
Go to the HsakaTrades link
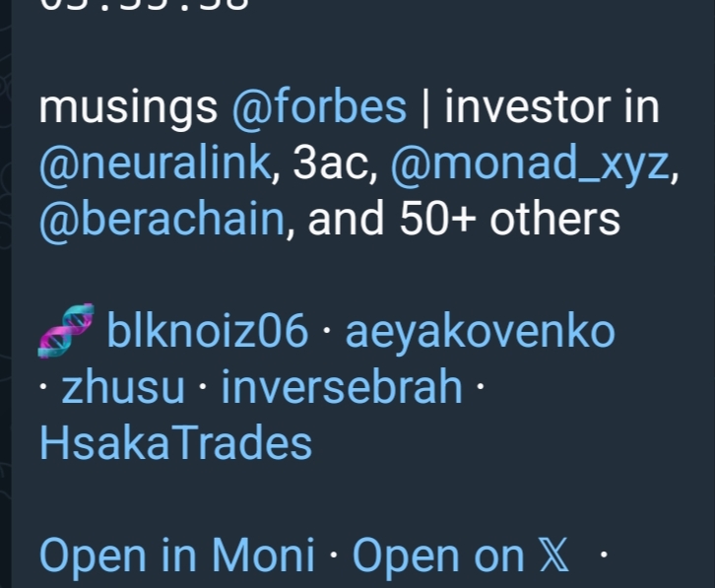pyautogui.click(x=175, y=443)
